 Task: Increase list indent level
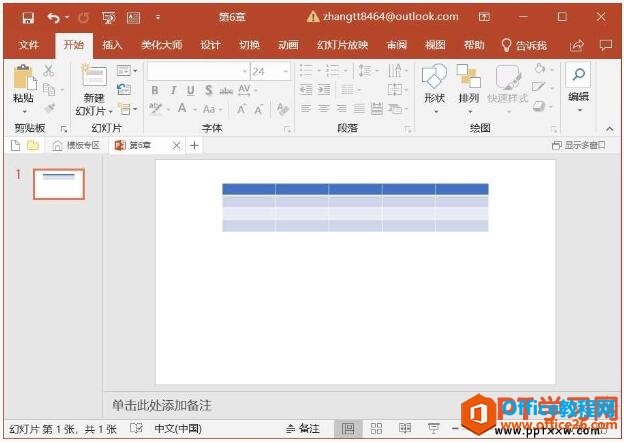point(324,90)
